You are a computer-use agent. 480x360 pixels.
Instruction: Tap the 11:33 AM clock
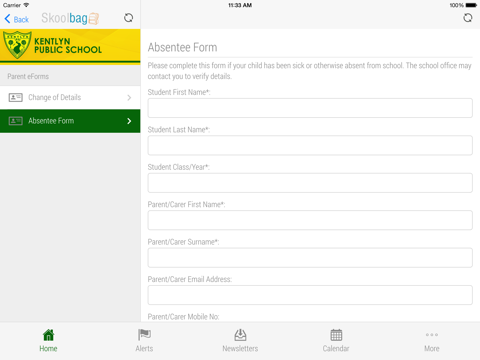[x=240, y=5]
